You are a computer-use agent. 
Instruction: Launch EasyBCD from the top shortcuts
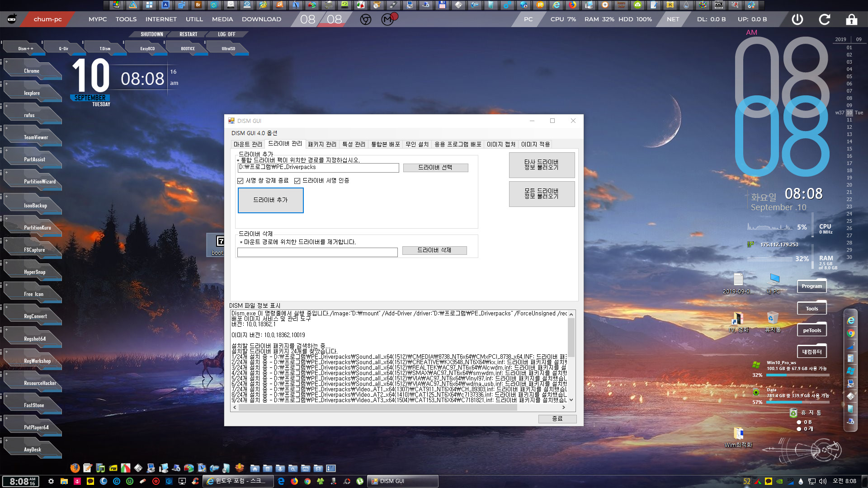(x=147, y=48)
